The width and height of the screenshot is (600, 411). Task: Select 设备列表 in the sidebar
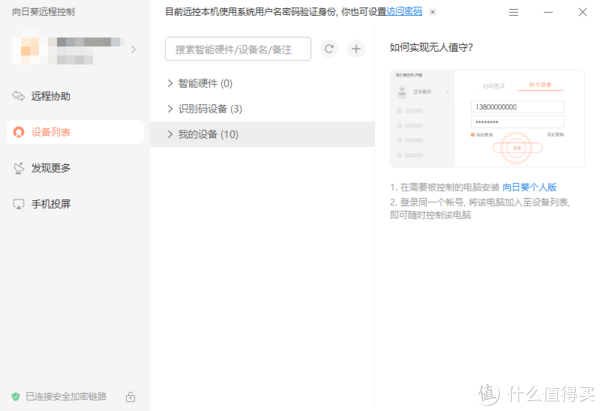pos(75,132)
